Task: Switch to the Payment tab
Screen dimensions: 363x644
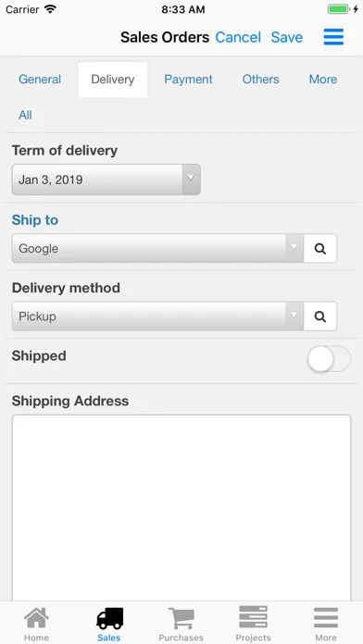Action: [188, 80]
